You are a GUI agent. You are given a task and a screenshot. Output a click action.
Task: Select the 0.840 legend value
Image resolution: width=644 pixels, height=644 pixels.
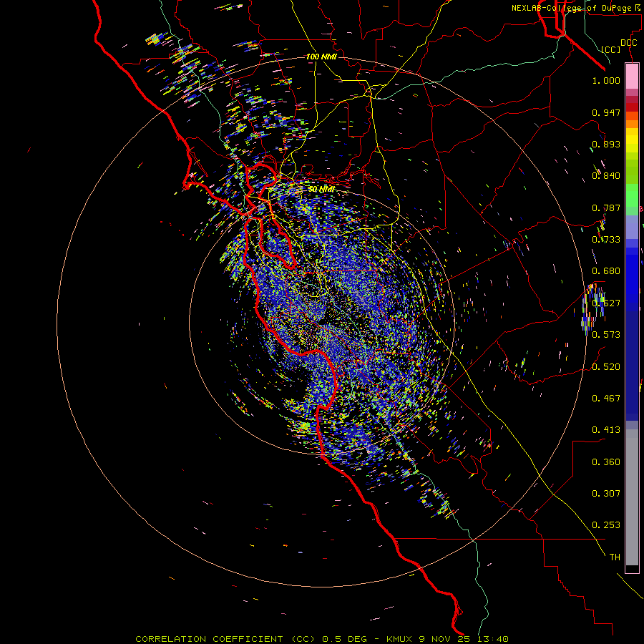pos(606,176)
